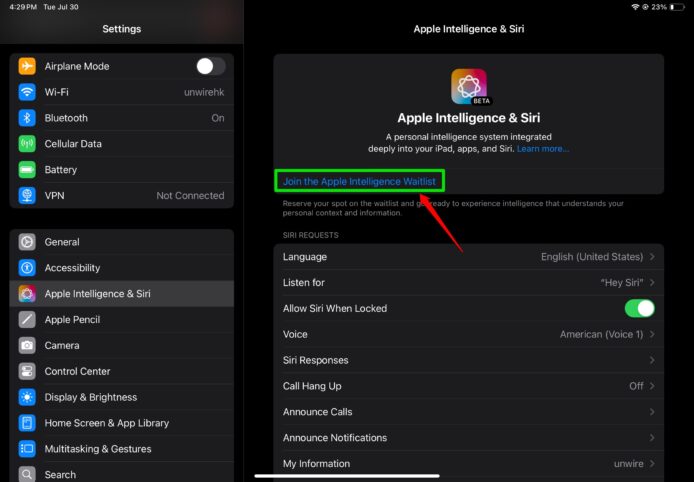Toggle Airplane Mode switch
Viewport: 694px width, 482px height.
[210, 66]
